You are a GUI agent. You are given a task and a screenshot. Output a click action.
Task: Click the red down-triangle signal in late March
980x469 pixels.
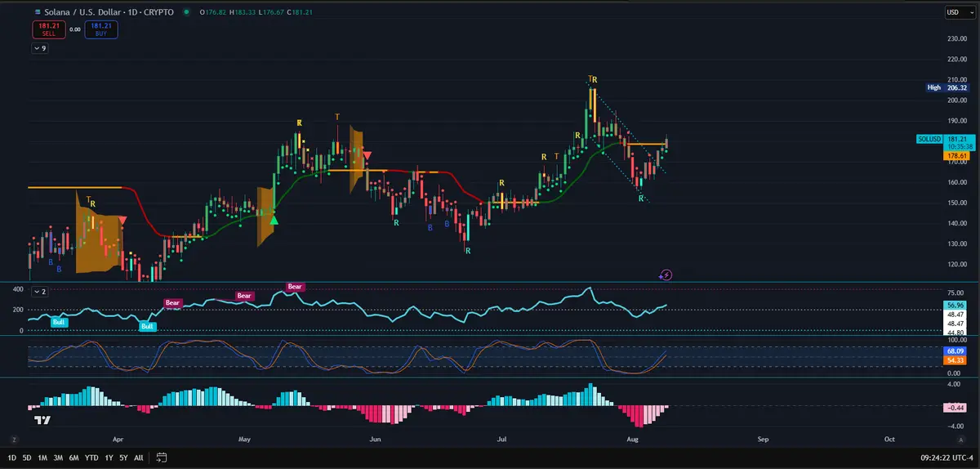tap(122, 220)
